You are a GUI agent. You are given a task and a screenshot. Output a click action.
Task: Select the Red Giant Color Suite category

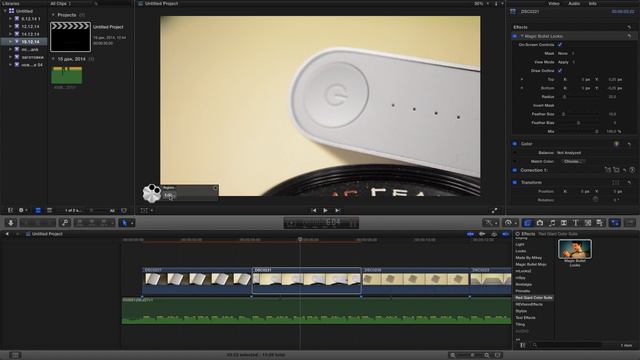(x=534, y=298)
